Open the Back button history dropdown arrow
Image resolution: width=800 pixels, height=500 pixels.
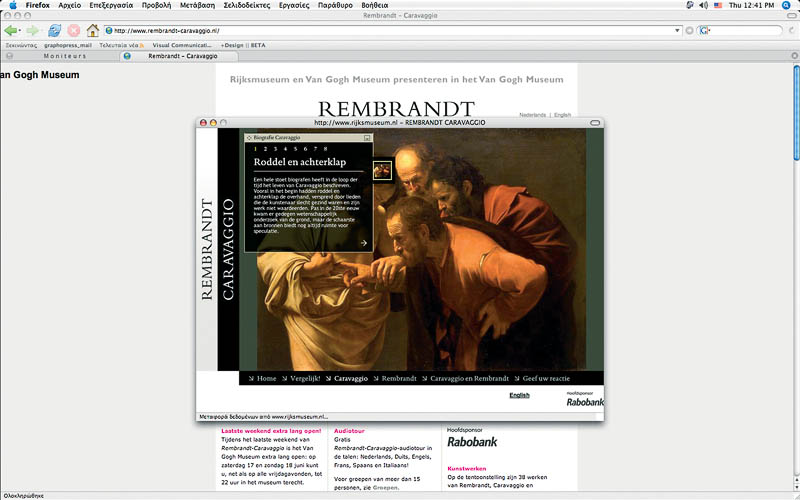click(x=20, y=31)
